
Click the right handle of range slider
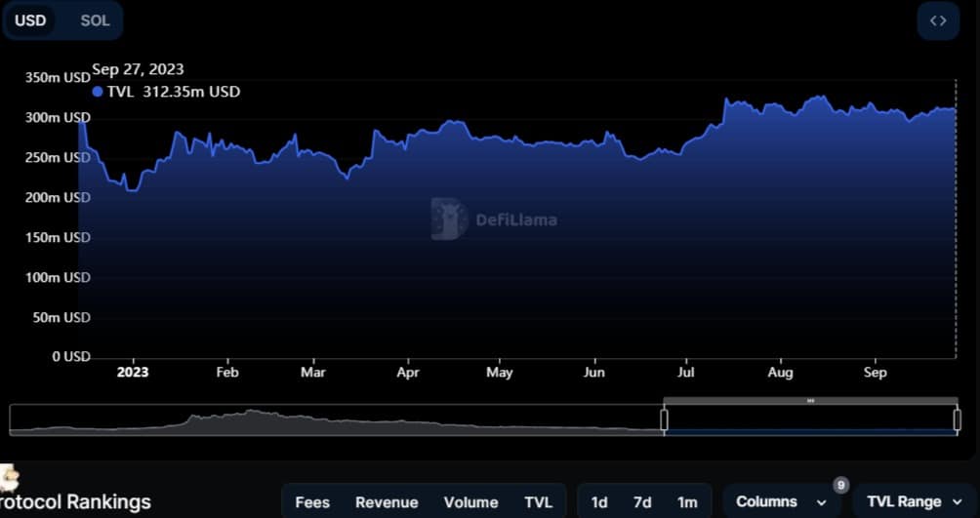tap(957, 419)
